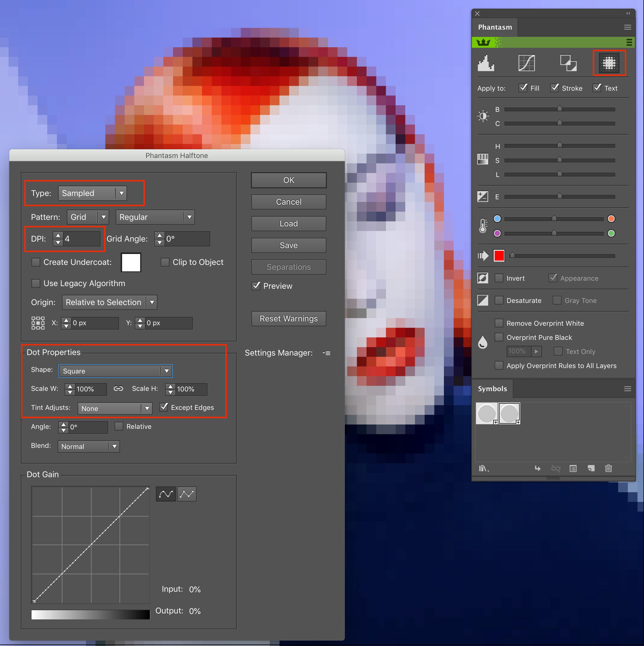This screenshot has height=646, width=644.
Task: Open the Shape dropdown showing Square
Action: click(166, 371)
